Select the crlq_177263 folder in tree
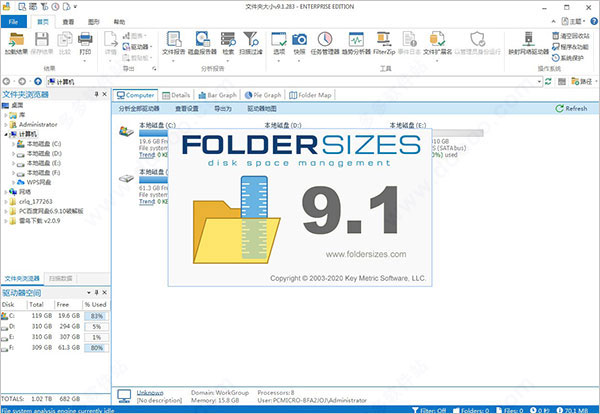The width and height of the screenshot is (600, 414). pos(36,201)
